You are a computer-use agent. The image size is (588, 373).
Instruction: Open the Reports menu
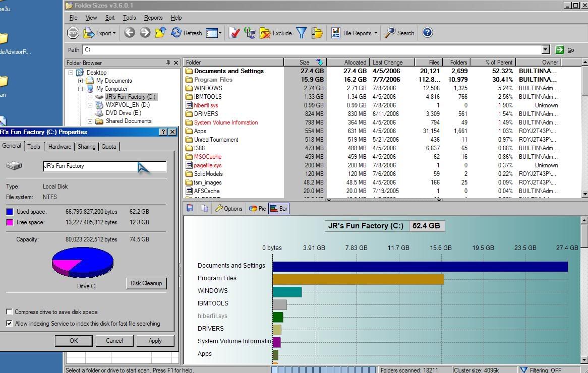point(153,18)
